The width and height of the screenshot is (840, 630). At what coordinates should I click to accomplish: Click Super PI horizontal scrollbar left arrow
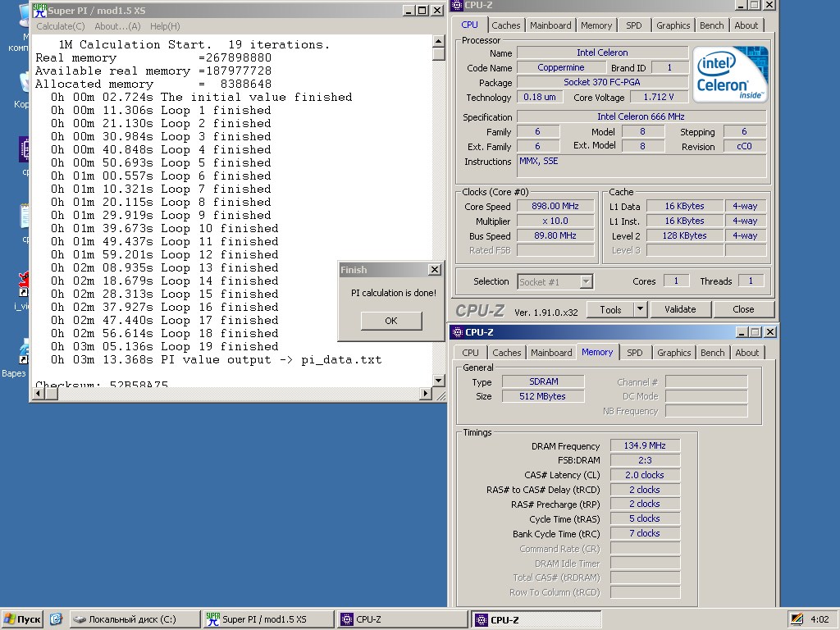tap(39, 394)
